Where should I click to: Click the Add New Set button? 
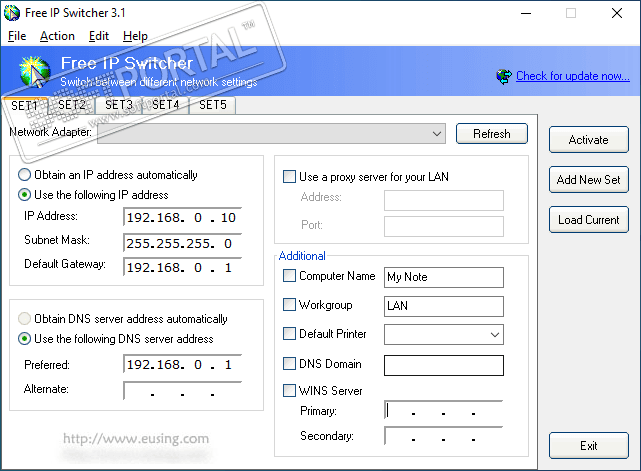point(589,179)
